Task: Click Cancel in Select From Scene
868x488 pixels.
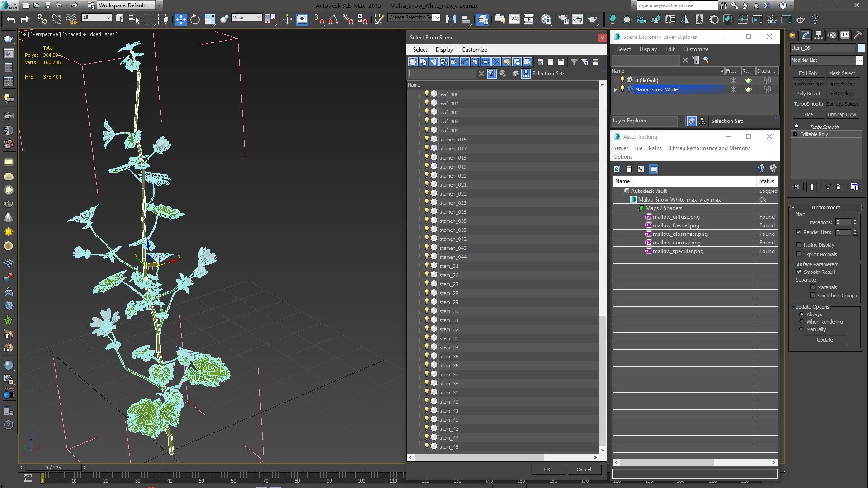Action: coord(584,469)
